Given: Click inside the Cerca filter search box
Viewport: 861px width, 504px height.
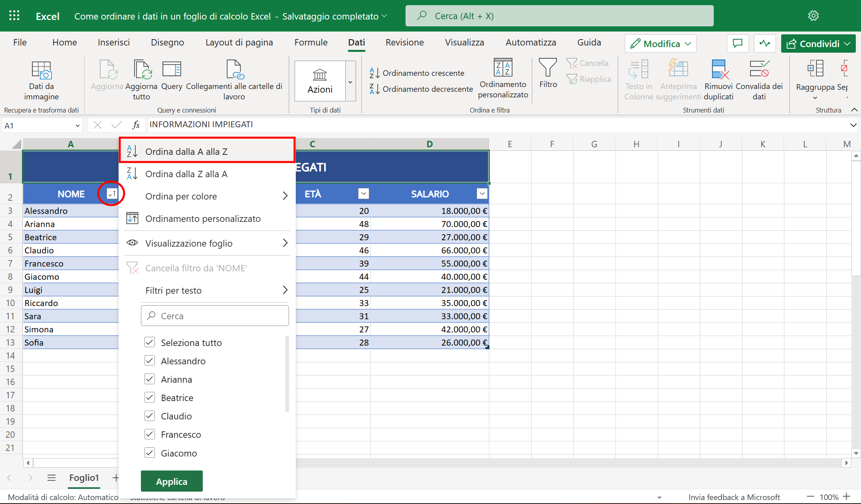Looking at the screenshot, I should tap(214, 315).
